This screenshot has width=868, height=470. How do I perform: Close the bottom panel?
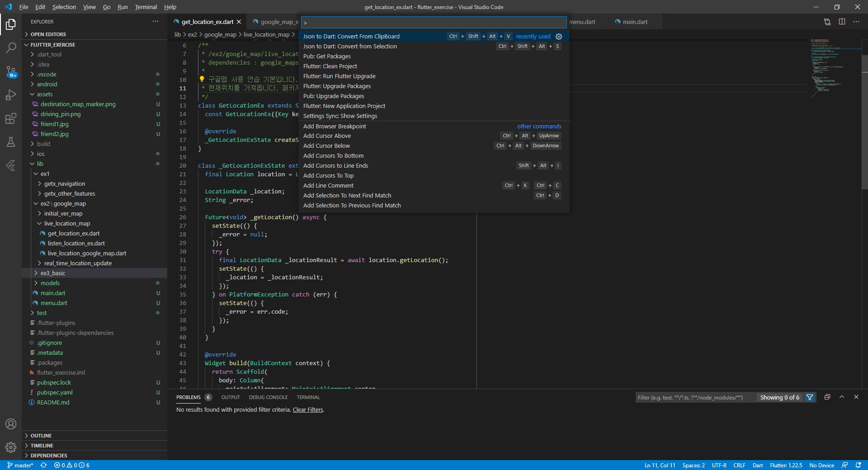[856, 397]
